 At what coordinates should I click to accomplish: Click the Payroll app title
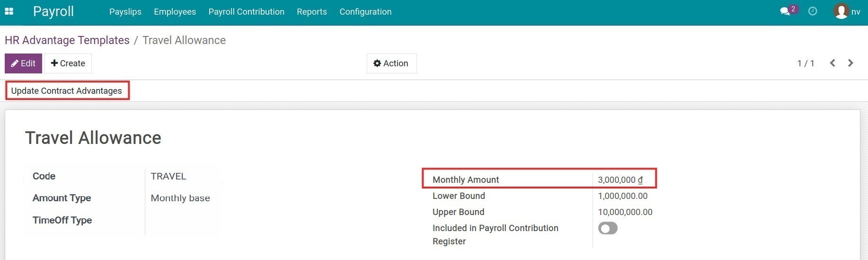(53, 11)
